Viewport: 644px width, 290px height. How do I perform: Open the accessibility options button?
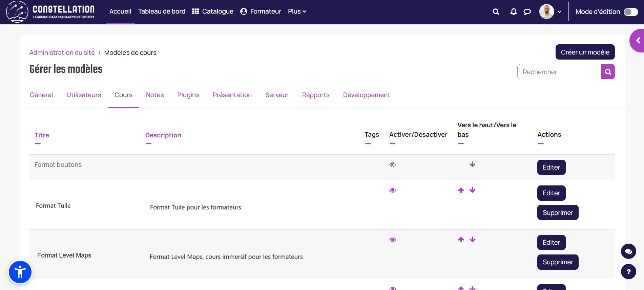pos(20,272)
